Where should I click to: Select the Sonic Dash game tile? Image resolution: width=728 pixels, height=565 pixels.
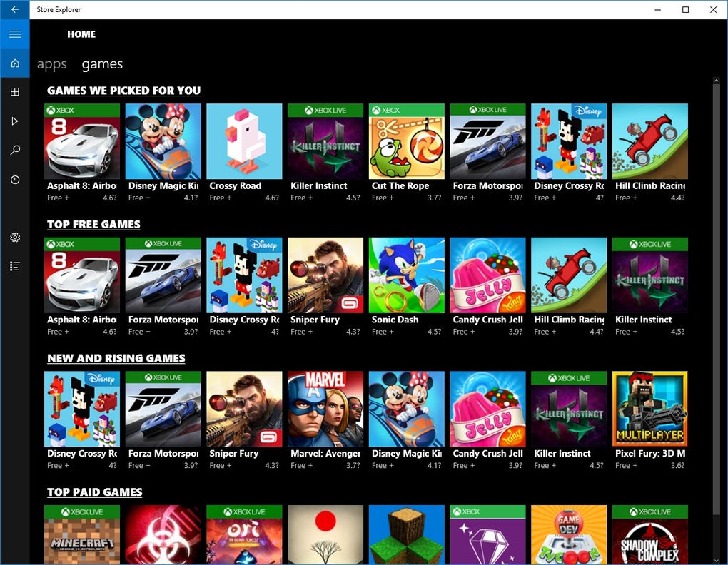pos(406,274)
